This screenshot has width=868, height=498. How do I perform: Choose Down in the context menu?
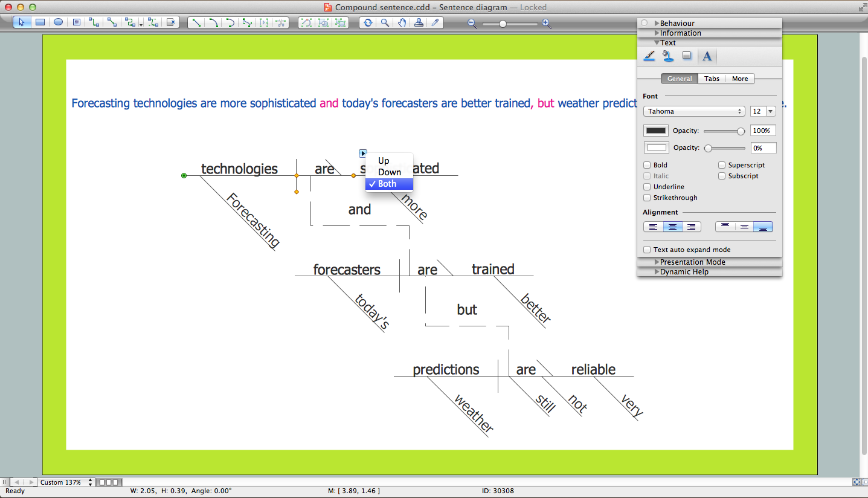click(390, 172)
